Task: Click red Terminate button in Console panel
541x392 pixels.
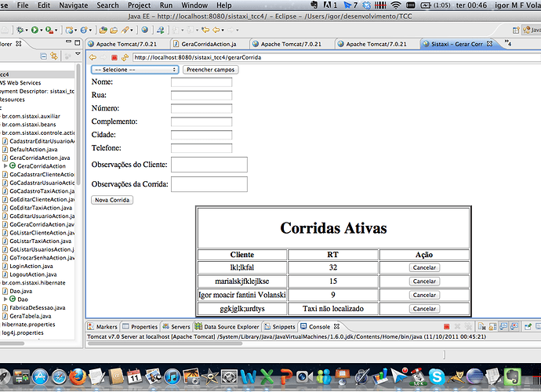Action: pyautogui.click(x=446, y=326)
